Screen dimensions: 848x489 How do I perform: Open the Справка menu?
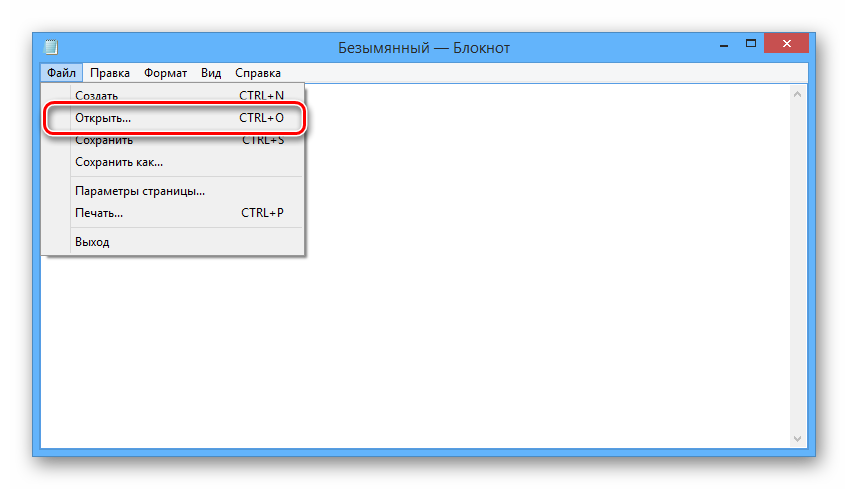pyautogui.click(x=258, y=73)
